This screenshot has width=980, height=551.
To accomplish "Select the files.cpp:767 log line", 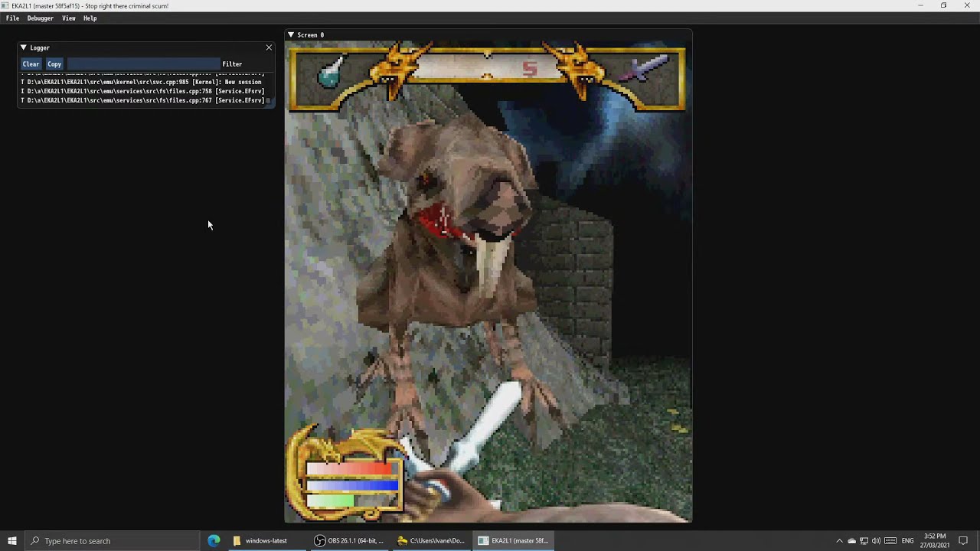I will click(x=142, y=100).
